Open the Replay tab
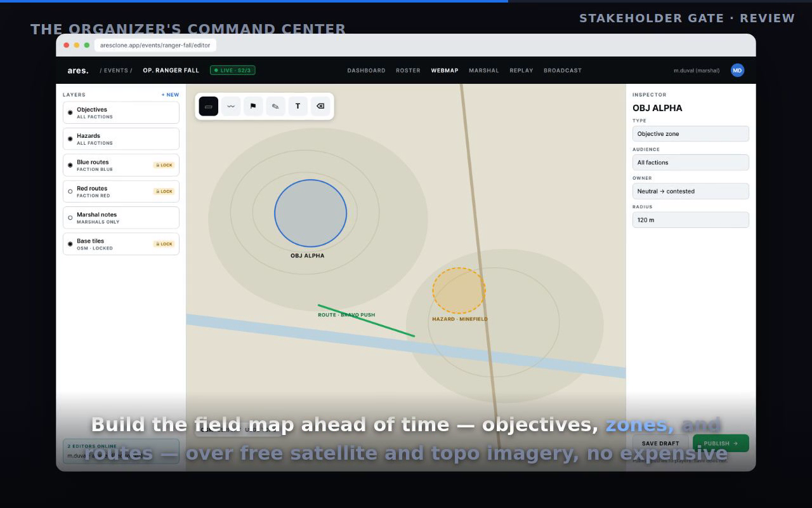The width and height of the screenshot is (812, 508). pos(521,70)
